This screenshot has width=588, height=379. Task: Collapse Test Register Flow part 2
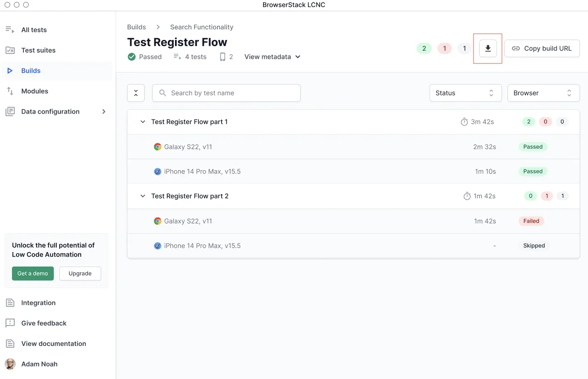tap(142, 196)
